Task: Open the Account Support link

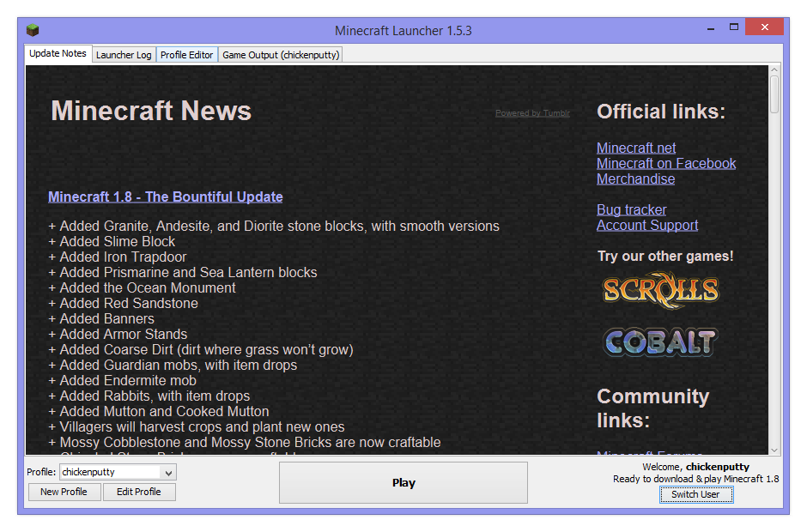Action: (647, 226)
